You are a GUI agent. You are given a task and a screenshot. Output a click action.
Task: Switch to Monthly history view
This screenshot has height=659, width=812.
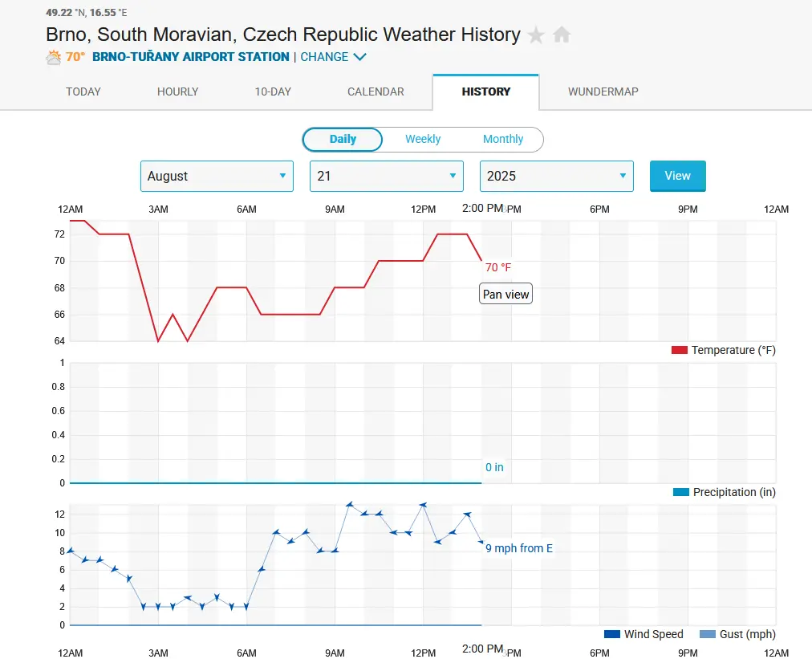(503, 139)
